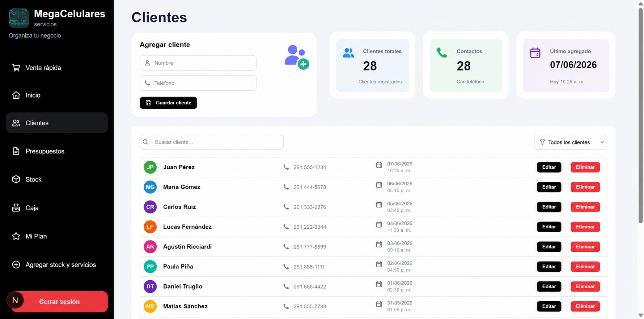Click the Guardar cliente button
644x319 pixels.
[168, 103]
